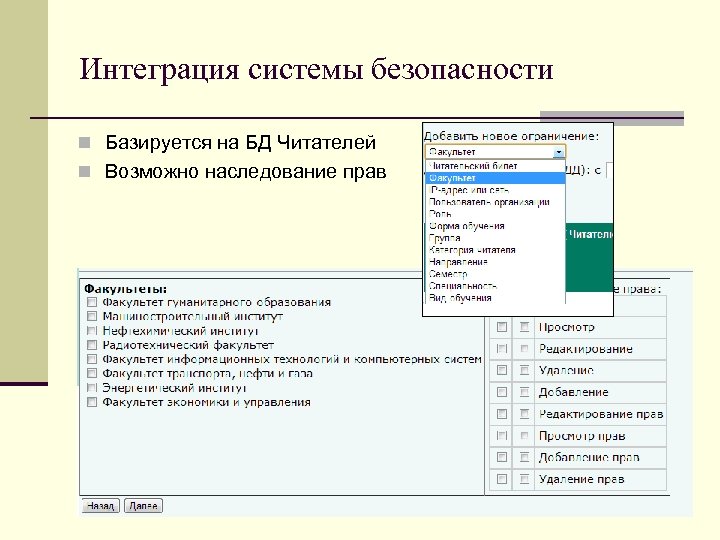The height and width of the screenshot is (540, 720).
Task: Tick second checkbox beside the Удаление label
Action: coord(524,370)
